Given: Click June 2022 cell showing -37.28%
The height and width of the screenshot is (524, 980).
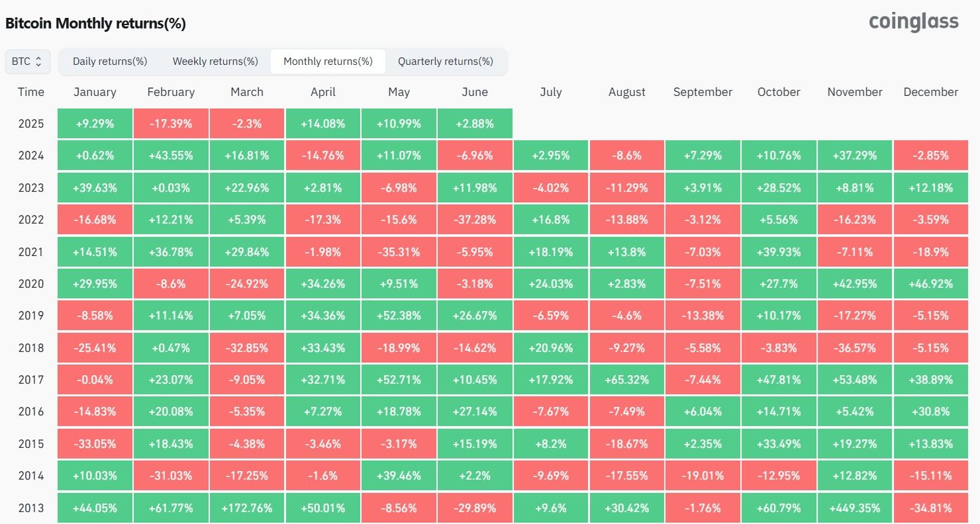Looking at the screenshot, I should (475, 220).
